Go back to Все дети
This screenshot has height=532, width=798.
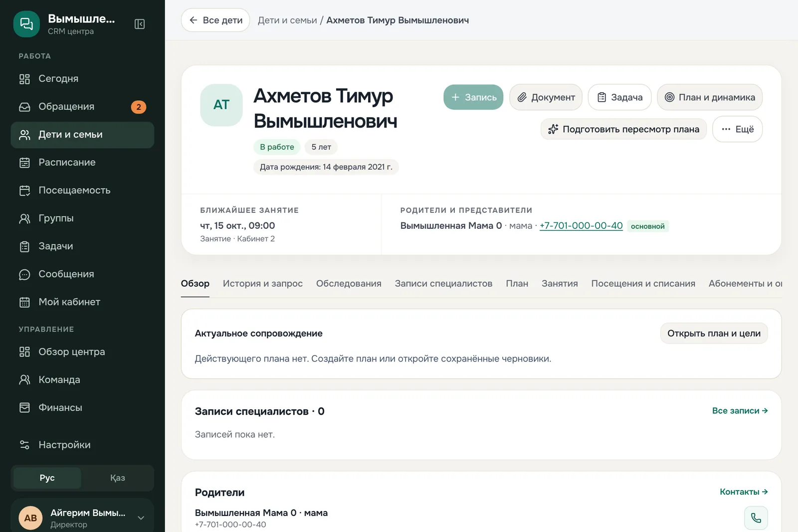click(215, 20)
